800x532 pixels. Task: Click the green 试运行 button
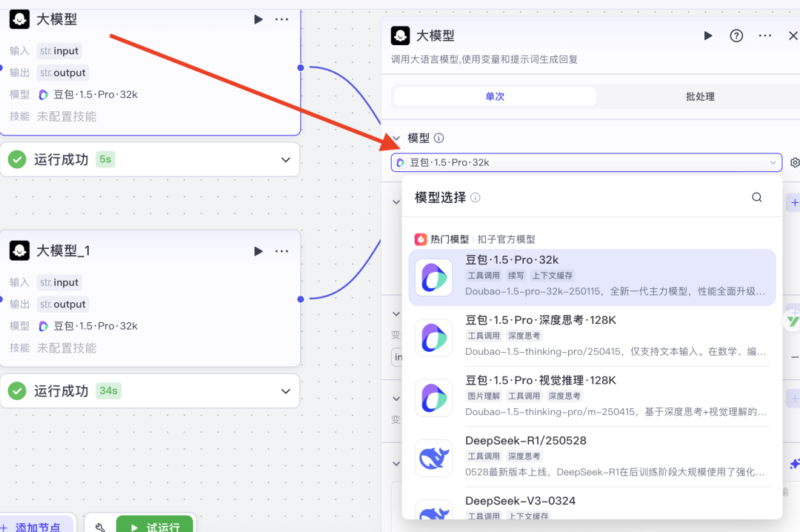(155, 525)
